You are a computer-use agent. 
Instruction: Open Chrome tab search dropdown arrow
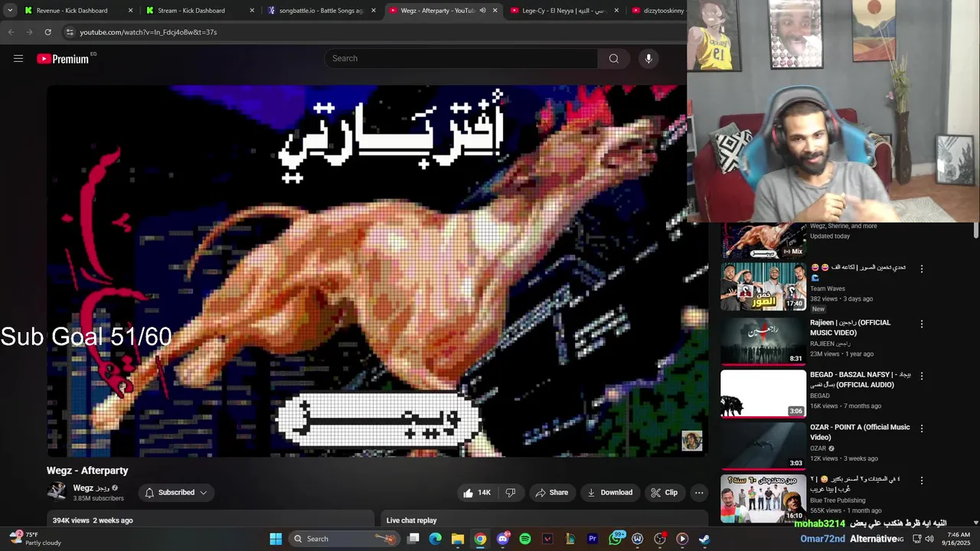click(10, 11)
